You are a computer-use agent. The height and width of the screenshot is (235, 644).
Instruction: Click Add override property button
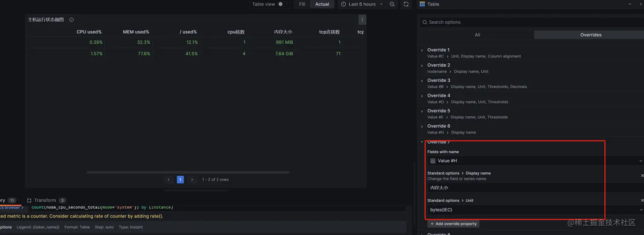[454, 224]
